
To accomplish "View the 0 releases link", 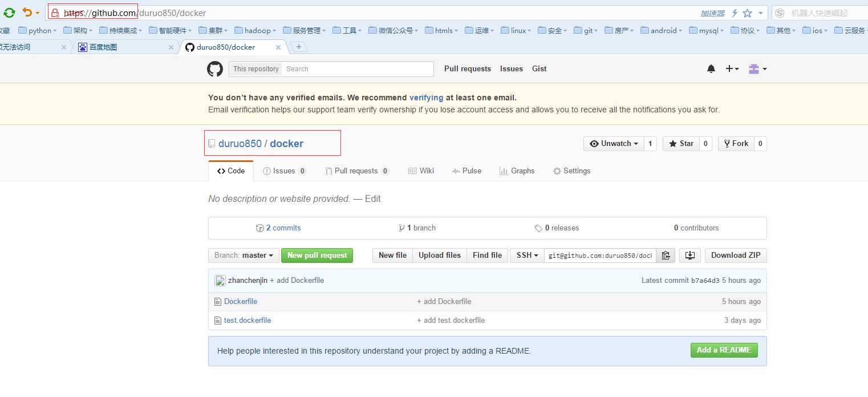I will tap(557, 228).
